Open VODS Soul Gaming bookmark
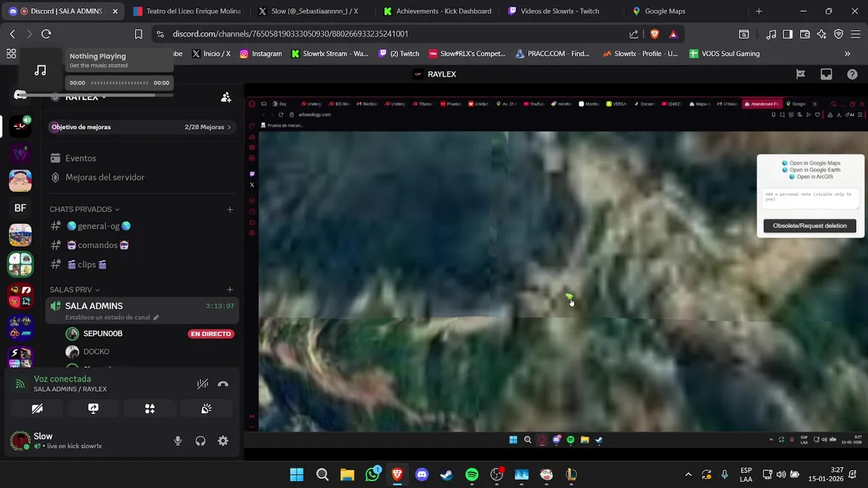868x488 pixels. pos(724,54)
